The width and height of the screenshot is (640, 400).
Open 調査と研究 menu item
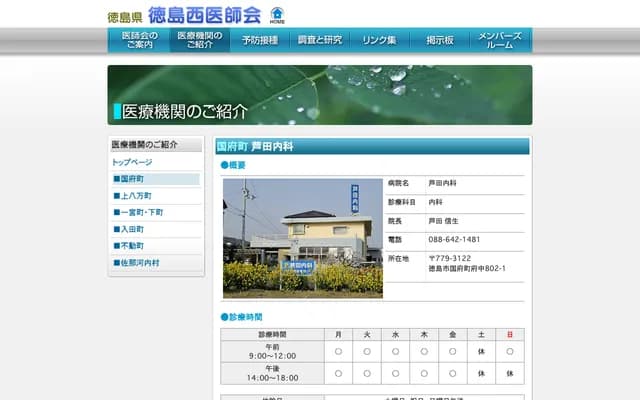[320, 40]
